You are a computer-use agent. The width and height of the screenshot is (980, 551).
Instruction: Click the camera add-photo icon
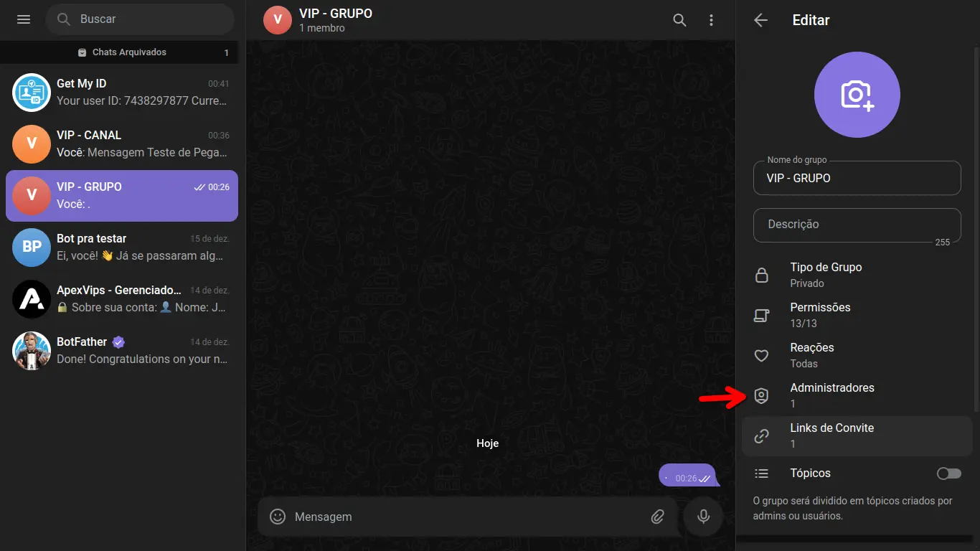pyautogui.click(x=857, y=95)
